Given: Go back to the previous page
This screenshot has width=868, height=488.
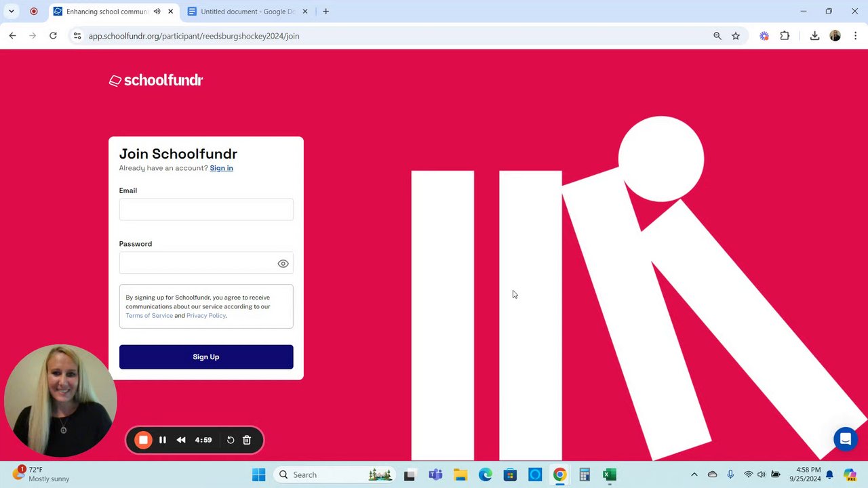Looking at the screenshot, I should point(12,36).
